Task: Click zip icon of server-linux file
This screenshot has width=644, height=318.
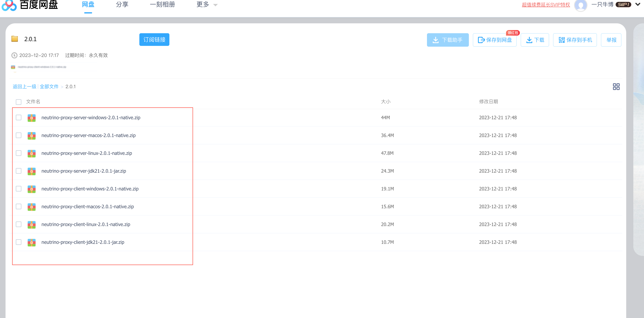Action: click(x=31, y=153)
